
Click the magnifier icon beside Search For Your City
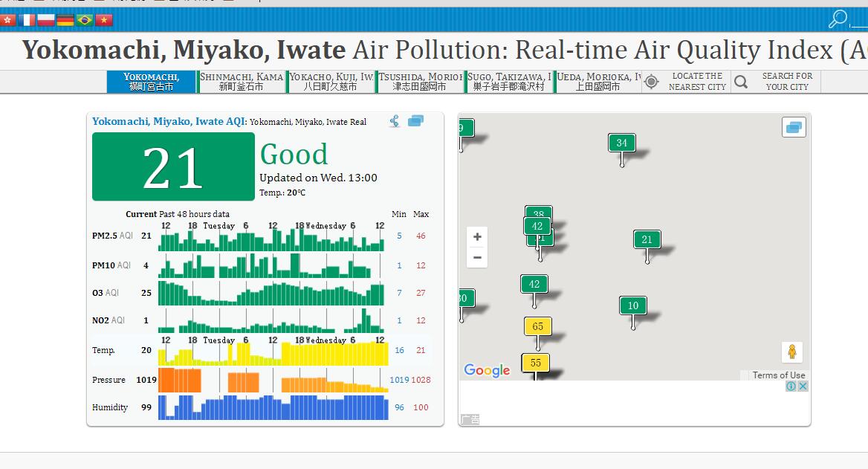[x=741, y=82]
